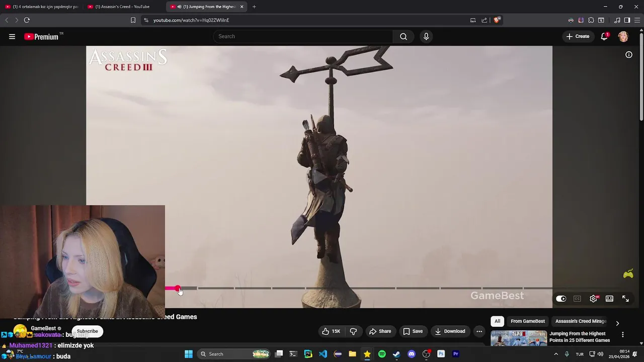Switch to the '4 ortalamalı kız' tab
Viewport: 644px width, 362px height.
point(41,7)
